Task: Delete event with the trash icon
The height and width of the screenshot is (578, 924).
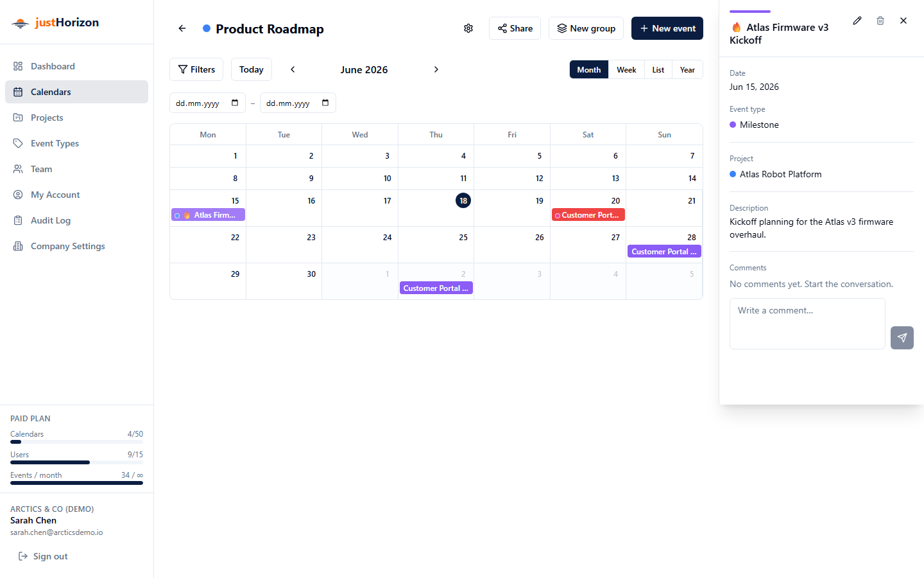Action: [880, 21]
